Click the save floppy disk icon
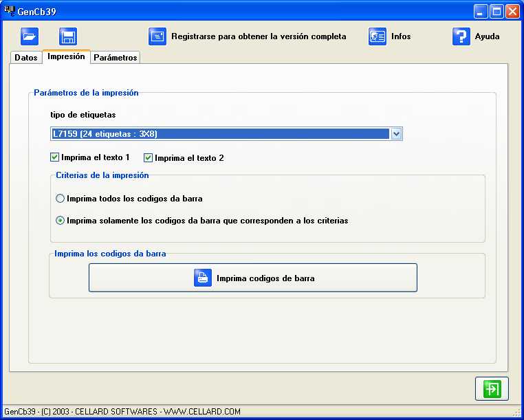 click(x=67, y=36)
